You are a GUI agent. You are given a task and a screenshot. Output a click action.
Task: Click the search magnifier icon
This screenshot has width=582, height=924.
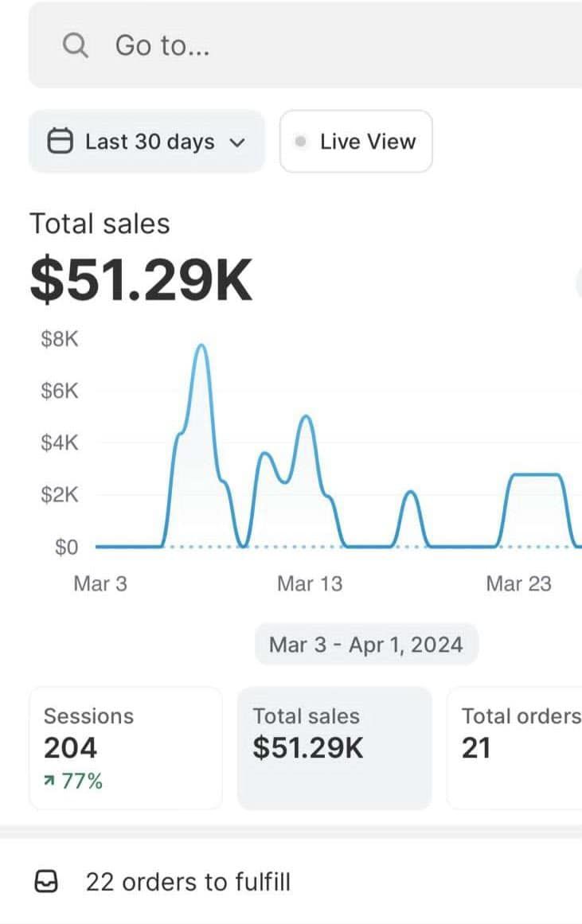75,46
